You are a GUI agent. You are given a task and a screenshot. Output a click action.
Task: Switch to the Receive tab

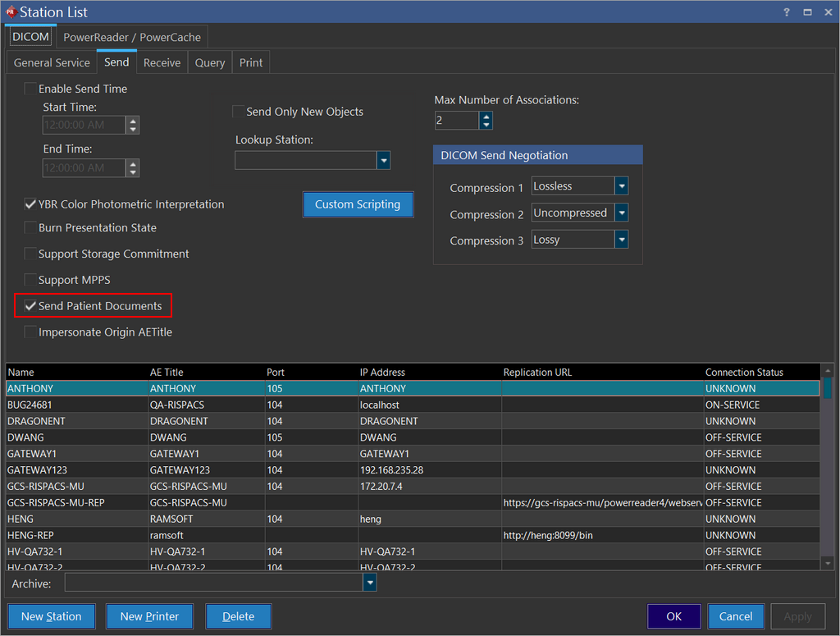tap(162, 62)
